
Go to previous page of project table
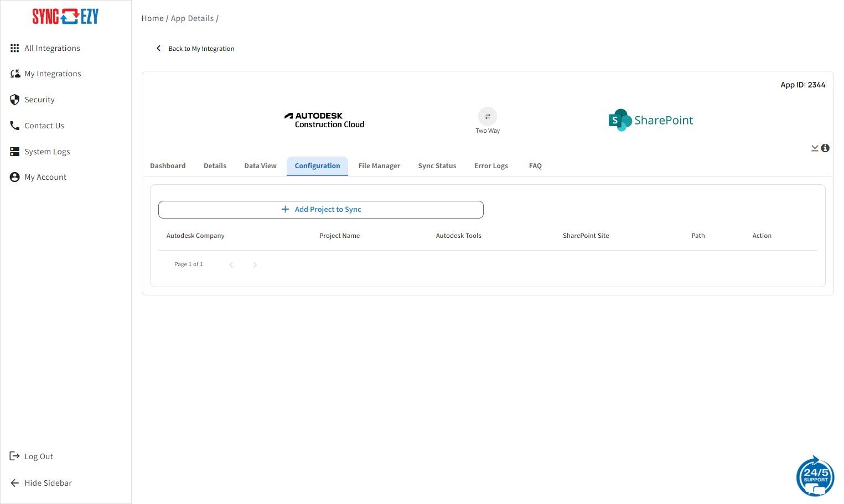pos(231,265)
